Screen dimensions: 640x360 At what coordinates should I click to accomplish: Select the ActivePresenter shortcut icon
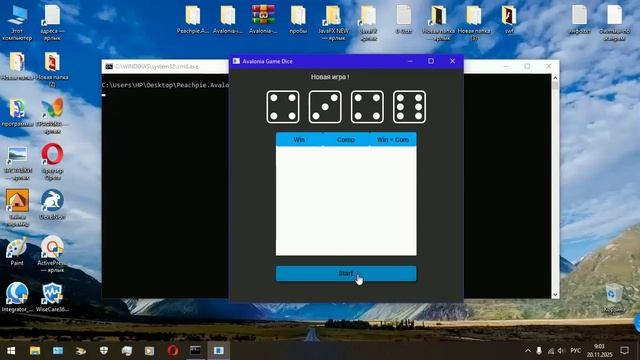pos(52,254)
